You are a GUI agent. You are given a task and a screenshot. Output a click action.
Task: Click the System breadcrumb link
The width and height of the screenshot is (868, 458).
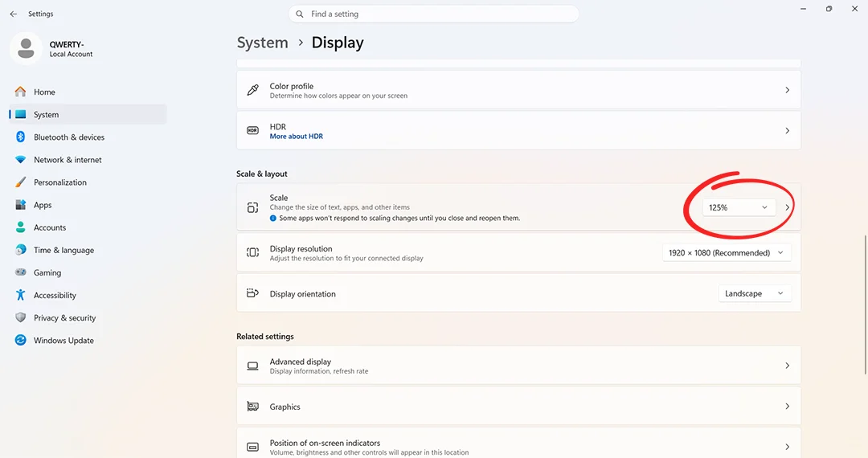[x=262, y=43]
